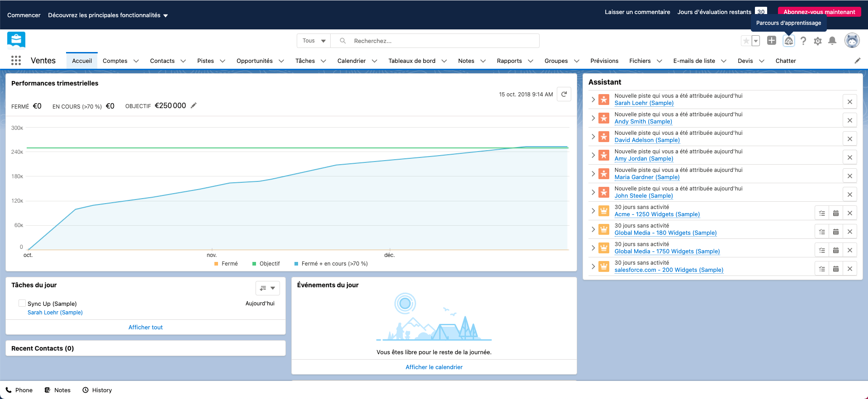Edit the objectif amount pencil icon
Image resolution: width=868 pixels, height=399 pixels.
194,105
